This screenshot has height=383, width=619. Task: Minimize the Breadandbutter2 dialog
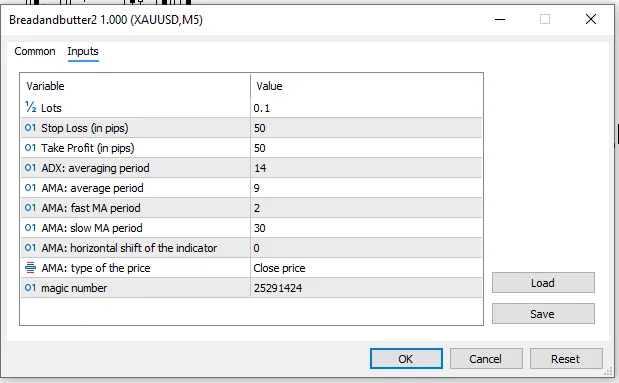click(x=500, y=19)
